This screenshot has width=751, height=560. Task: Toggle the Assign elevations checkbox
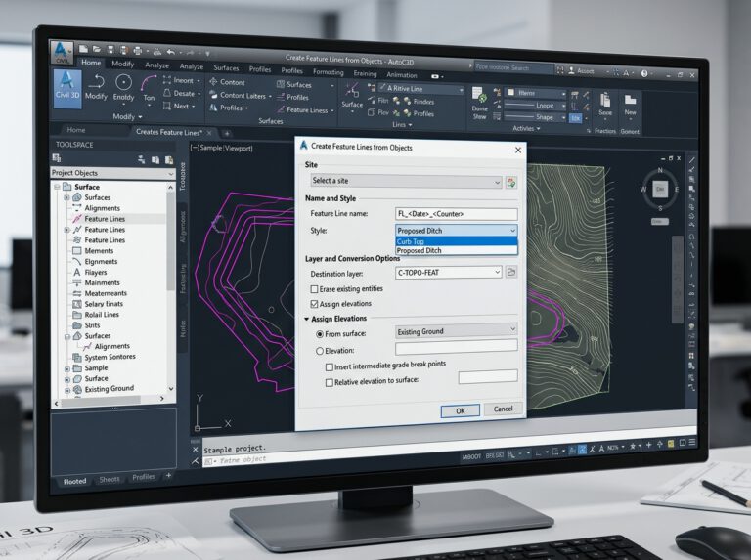(x=314, y=303)
